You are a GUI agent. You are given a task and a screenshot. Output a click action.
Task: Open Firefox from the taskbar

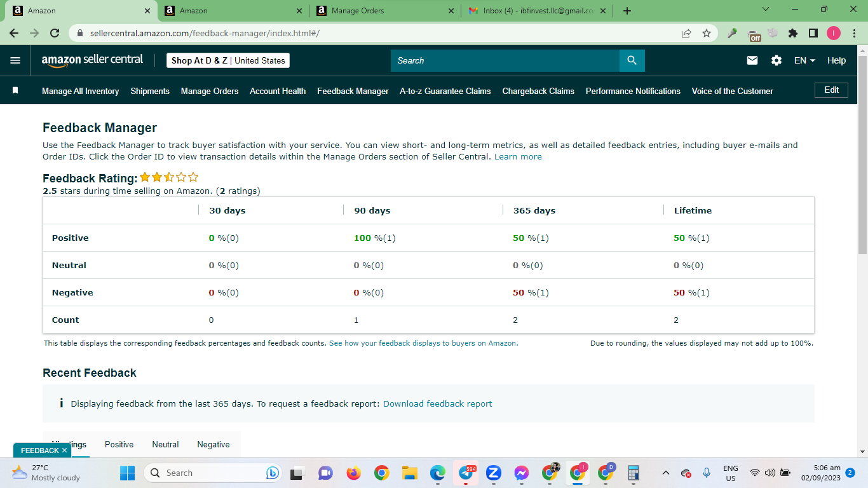pyautogui.click(x=353, y=473)
